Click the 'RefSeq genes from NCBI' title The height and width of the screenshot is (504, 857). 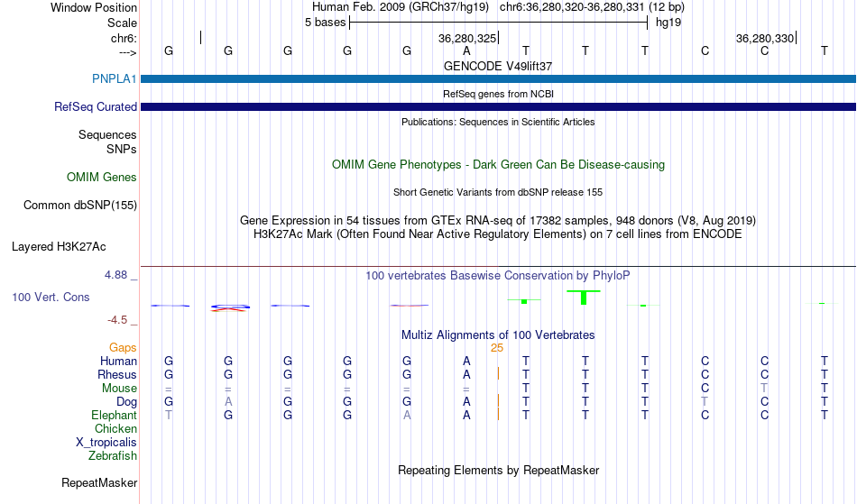pos(498,94)
